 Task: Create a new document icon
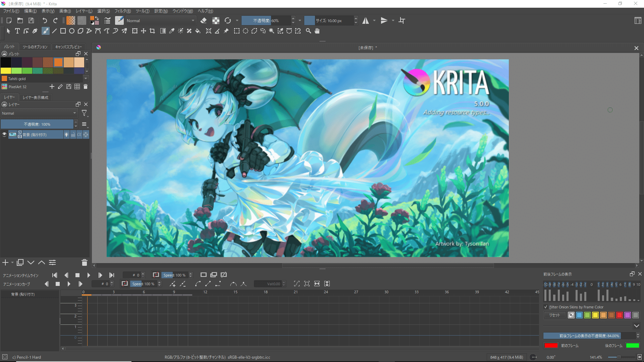(9, 20)
